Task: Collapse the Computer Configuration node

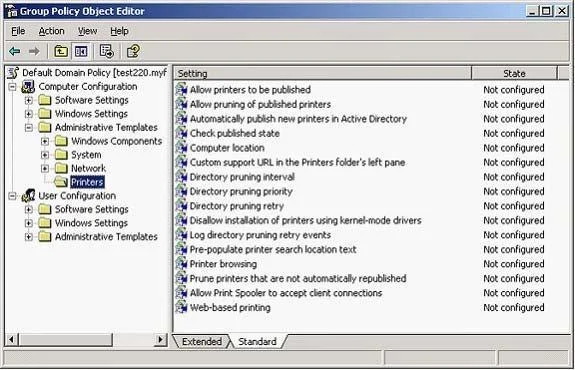Action: click(x=12, y=87)
